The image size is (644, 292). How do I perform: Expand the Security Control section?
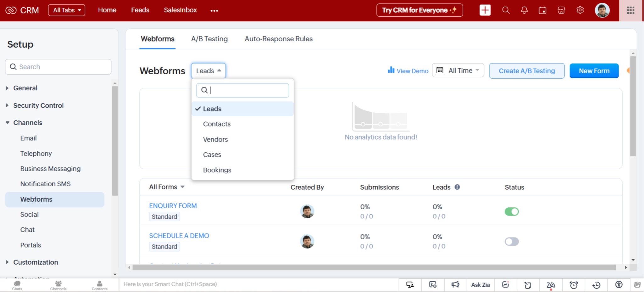tap(38, 105)
